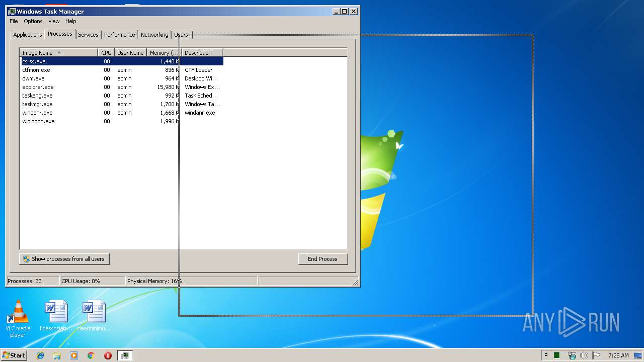
Task: Select the dwm.exe process
Action: [x=121, y=78]
